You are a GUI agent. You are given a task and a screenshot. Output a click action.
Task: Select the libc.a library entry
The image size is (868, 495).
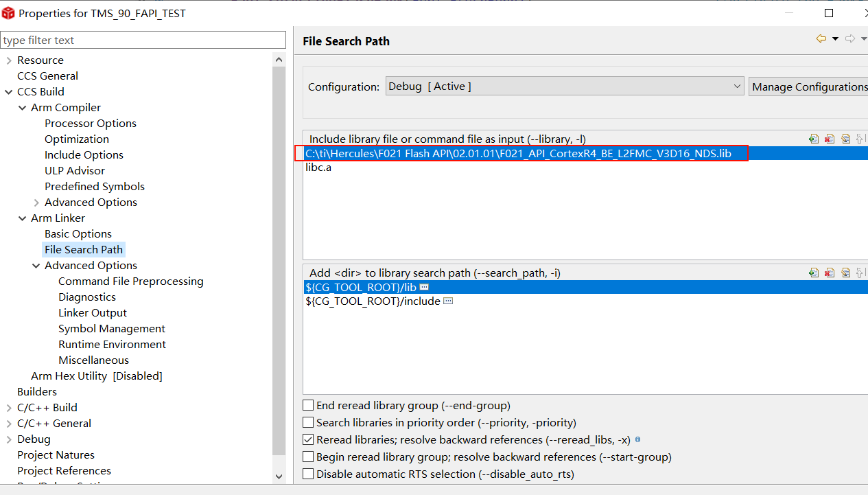318,168
